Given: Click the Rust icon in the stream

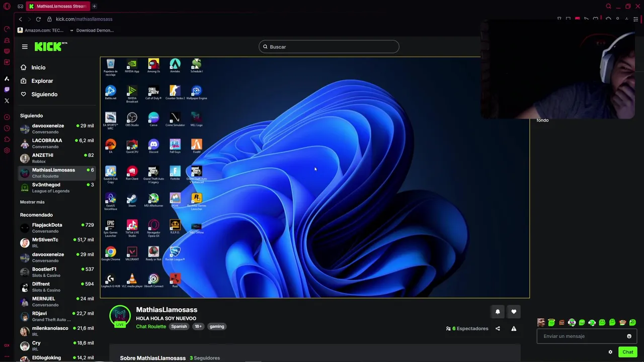Looking at the screenshot, I should click(x=175, y=281).
